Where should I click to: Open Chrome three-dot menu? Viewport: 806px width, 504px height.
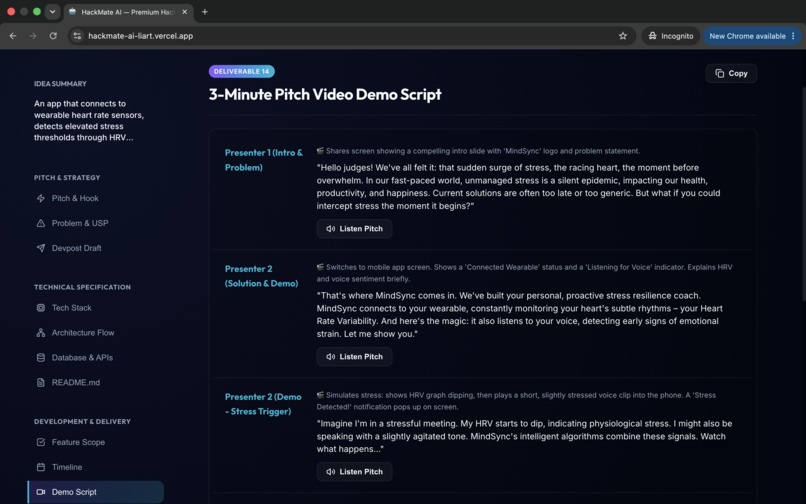pyautogui.click(x=794, y=36)
